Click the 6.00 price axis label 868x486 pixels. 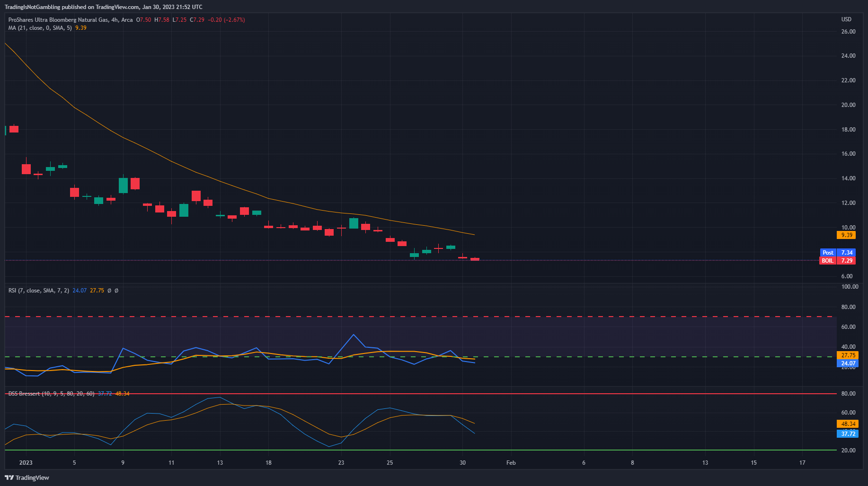tap(847, 276)
